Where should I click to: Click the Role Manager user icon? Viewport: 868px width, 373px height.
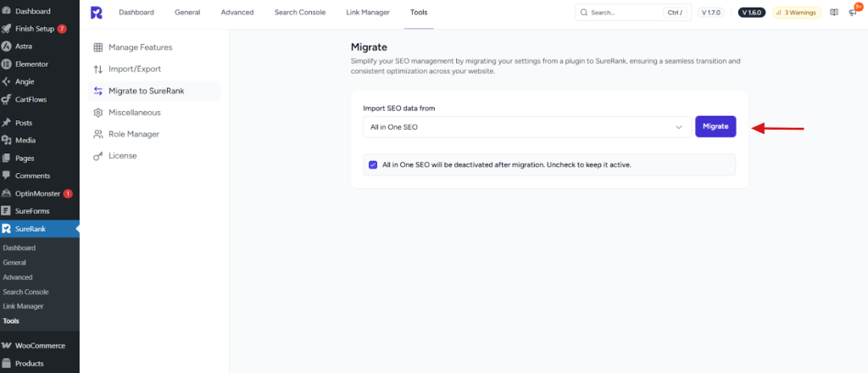(98, 134)
